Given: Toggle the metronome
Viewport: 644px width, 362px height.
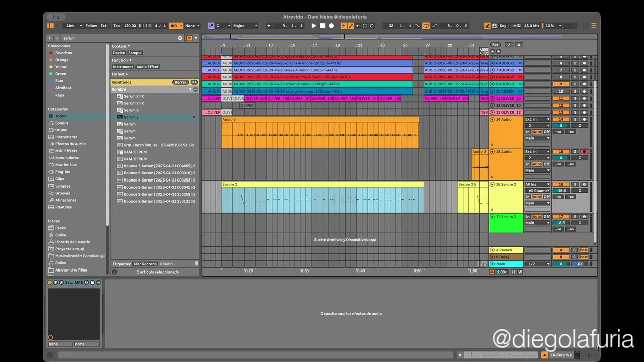Looking at the screenshot, I should [176, 26].
